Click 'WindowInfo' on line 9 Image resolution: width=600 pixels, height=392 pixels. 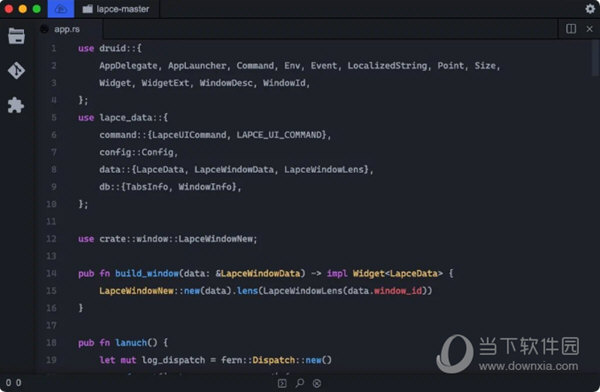[x=205, y=187]
